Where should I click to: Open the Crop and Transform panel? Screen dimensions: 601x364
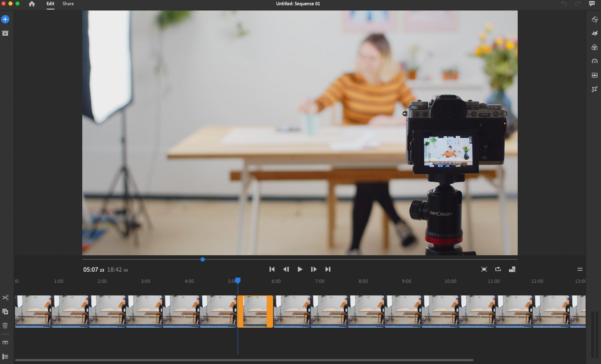[x=594, y=90]
